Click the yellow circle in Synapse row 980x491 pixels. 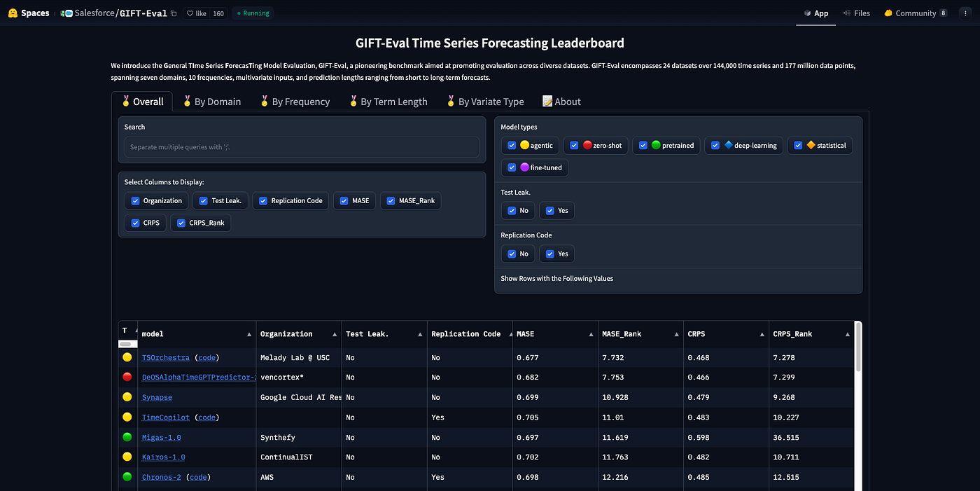point(127,397)
